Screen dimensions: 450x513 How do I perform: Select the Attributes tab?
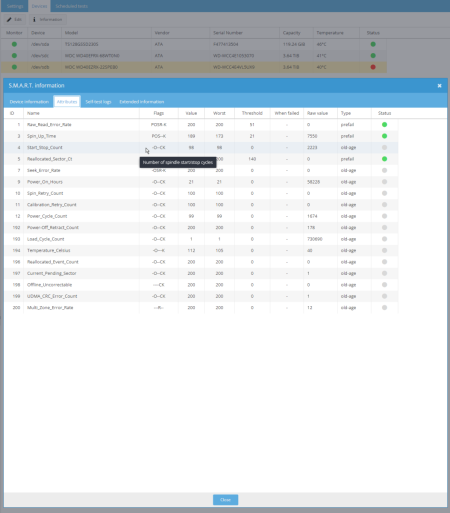[x=67, y=102]
